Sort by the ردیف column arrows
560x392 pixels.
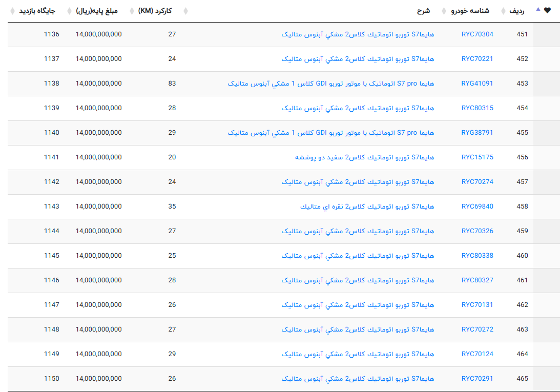click(503, 11)
